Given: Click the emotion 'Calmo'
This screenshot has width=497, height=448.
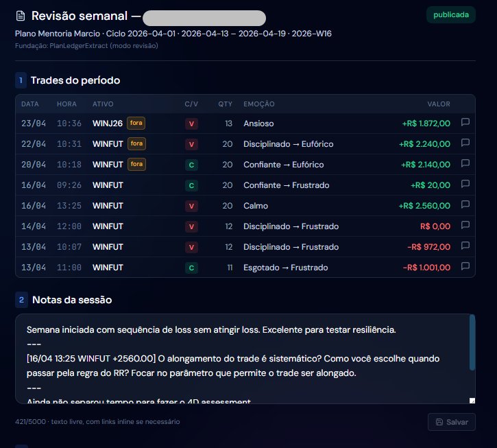Looking at the screenshot, I should pos(256,206).
